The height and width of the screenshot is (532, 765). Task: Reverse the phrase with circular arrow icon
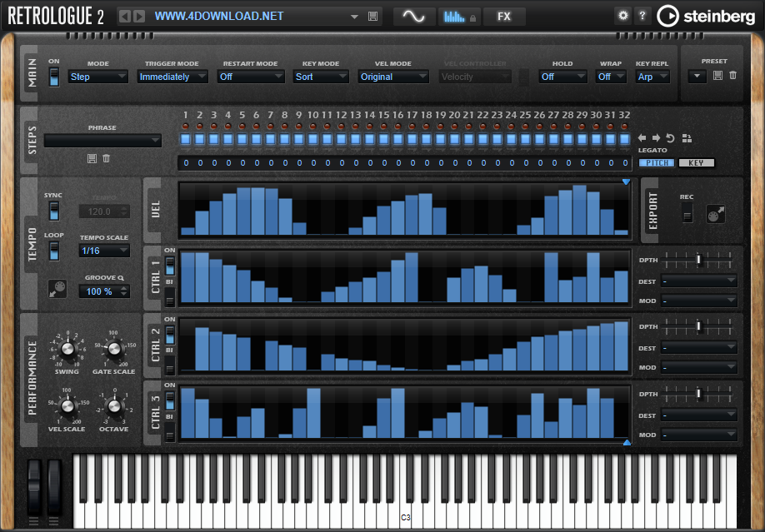670,138
